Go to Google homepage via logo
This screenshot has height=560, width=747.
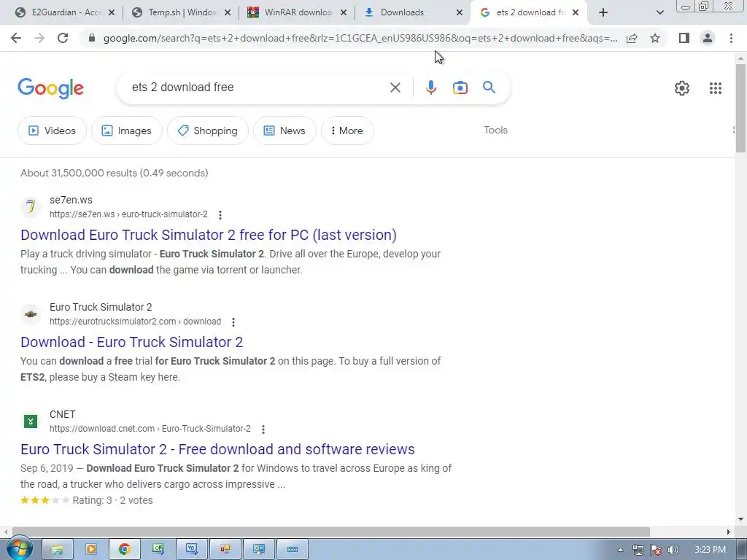51,88
